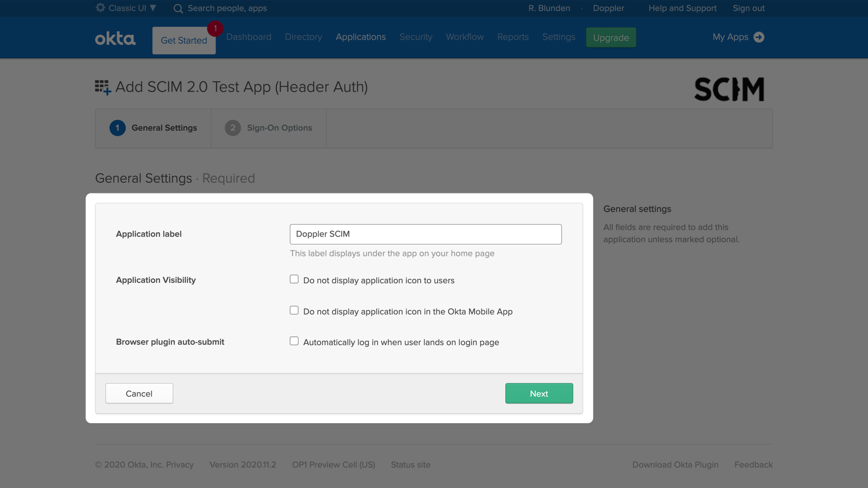Click the Application label input field
The height and width of the screenshot is (488, 868).
[426, 234]
